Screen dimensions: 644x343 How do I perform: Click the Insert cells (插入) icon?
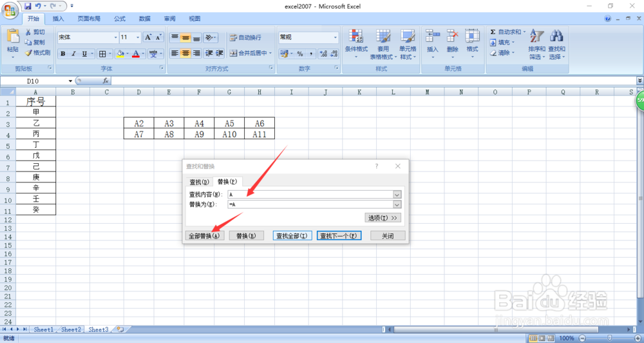pos(433,35)
